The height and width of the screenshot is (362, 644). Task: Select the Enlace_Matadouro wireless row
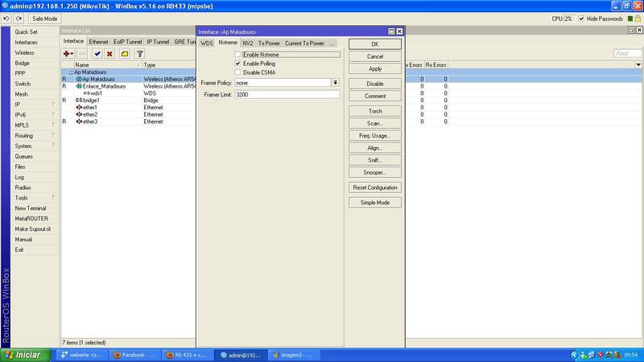pos(129,87)
